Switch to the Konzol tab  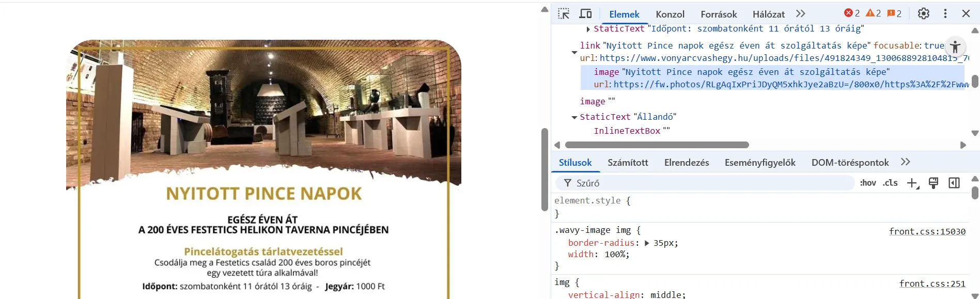[x=670, y=14]
